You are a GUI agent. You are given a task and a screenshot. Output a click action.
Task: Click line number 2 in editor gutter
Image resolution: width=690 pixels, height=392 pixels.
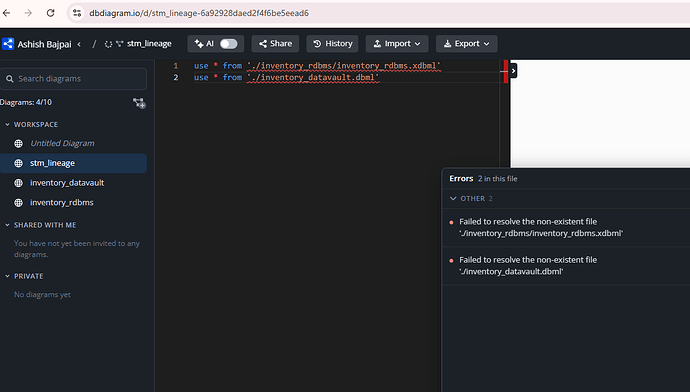click(176, 77)
